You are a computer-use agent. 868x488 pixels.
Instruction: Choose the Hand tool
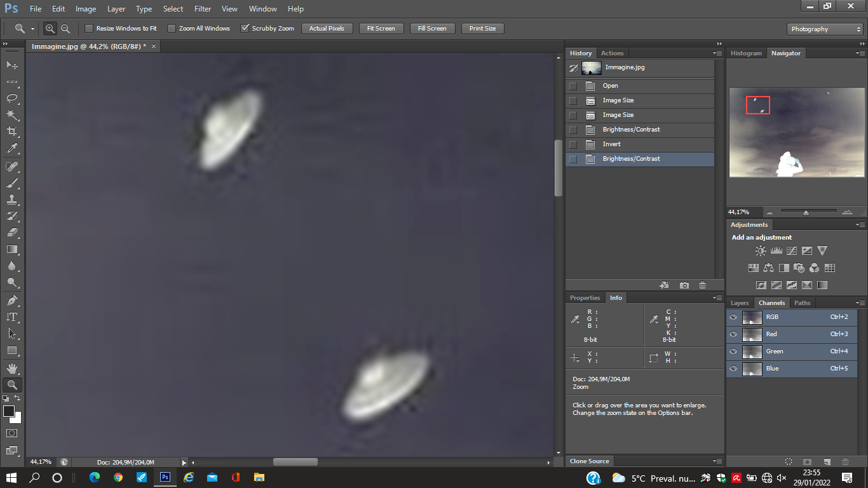pyautogui.click(x=12, y=369)
